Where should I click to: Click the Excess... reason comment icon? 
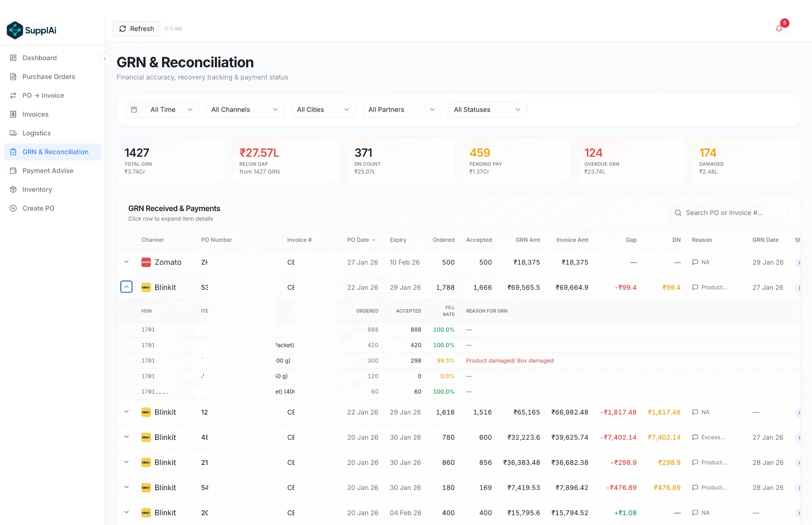point(695,437)
